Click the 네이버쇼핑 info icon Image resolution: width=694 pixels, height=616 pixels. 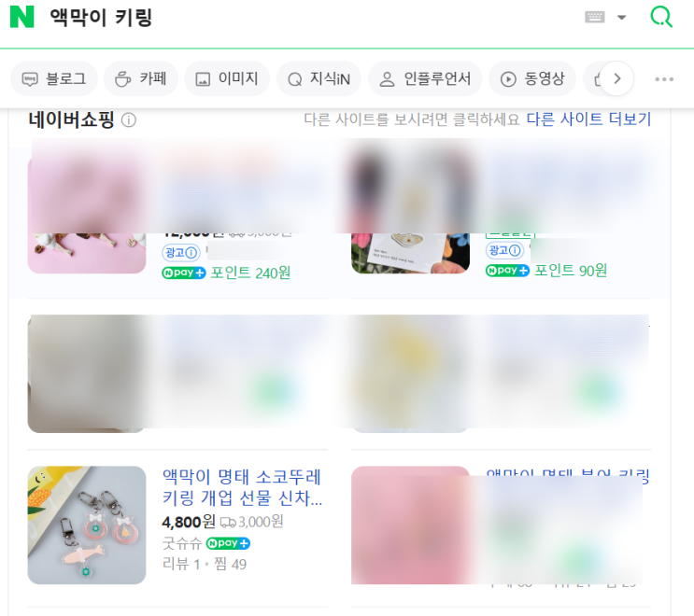tap(129, 119)
